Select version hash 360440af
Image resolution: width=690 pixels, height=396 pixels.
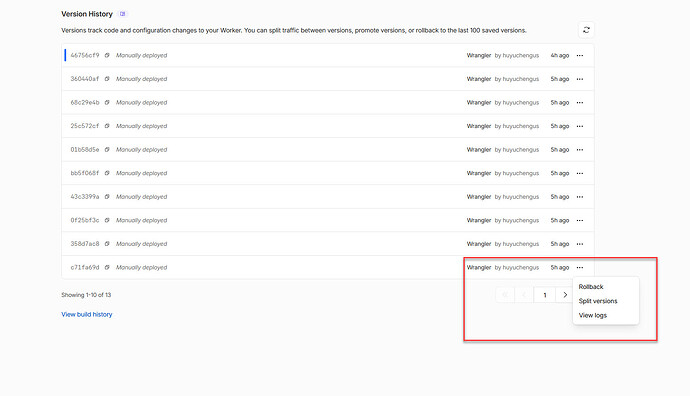coord(85,79)
